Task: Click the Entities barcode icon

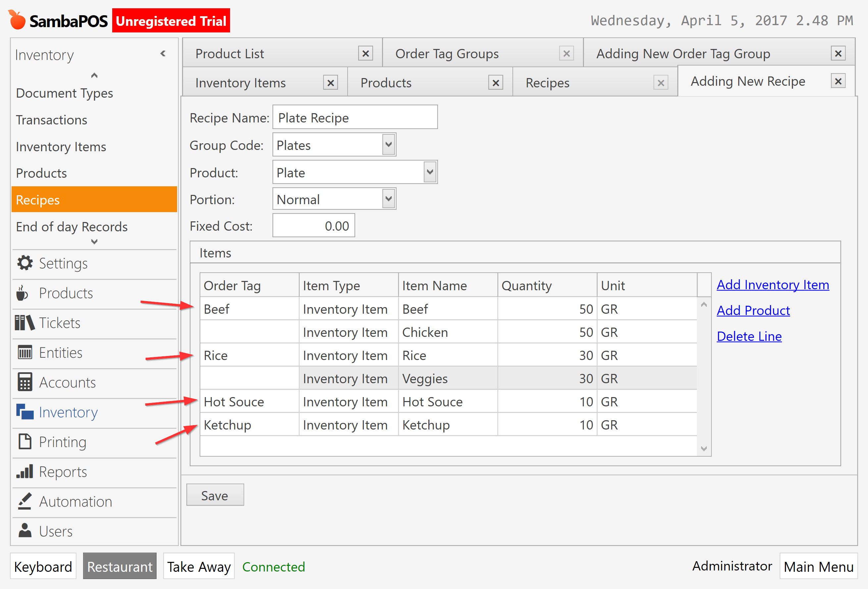Action: coord(25,352)
